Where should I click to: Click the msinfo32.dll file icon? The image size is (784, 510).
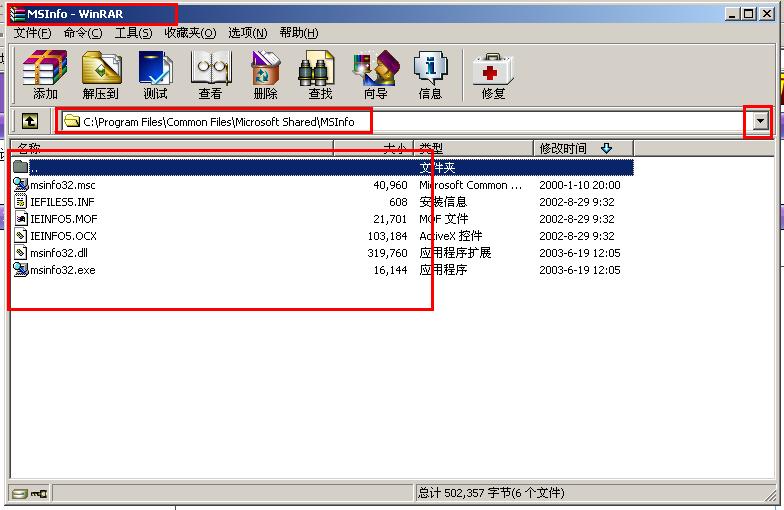tap(20, 252)
